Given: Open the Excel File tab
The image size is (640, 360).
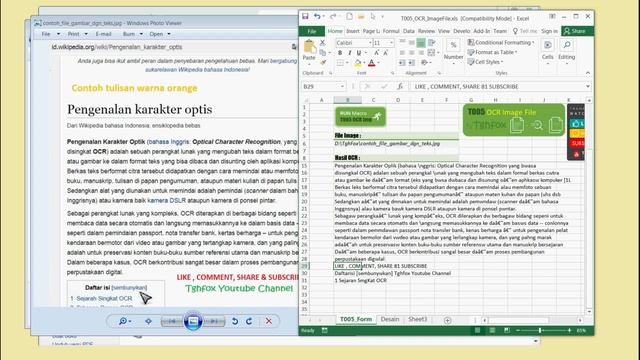Looking at the screenshot, I should (x=312, y=31).
